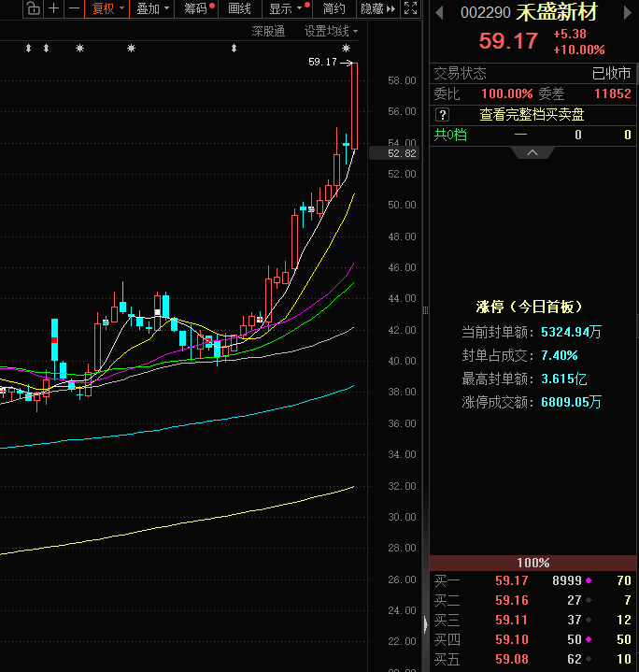Toggle 画线 drawing line mode
The image size is (639, 672).
[x=239, y=9]
